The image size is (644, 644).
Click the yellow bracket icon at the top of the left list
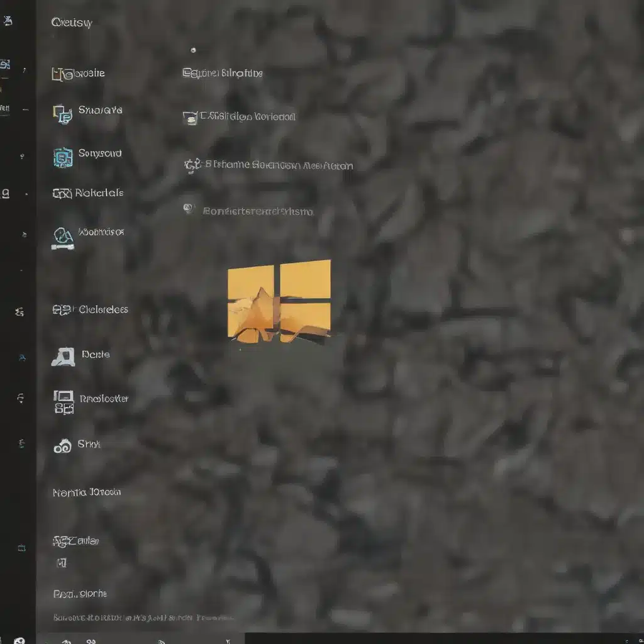(57, 74)
